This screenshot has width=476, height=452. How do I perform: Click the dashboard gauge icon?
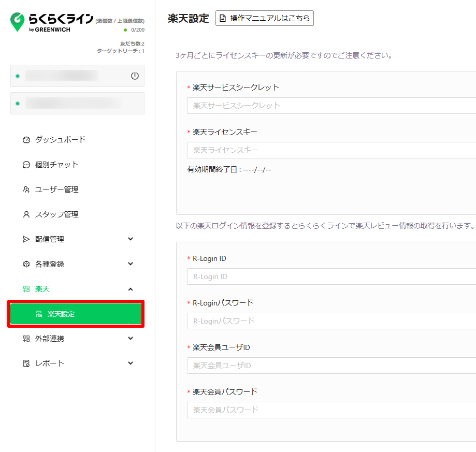(x=26, y=140)
